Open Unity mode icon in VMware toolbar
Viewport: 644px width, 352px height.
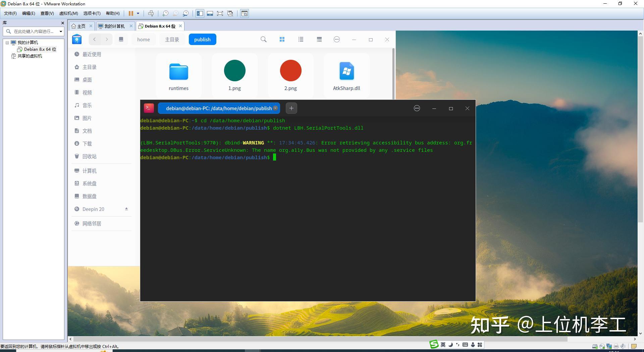click(230, 13)
